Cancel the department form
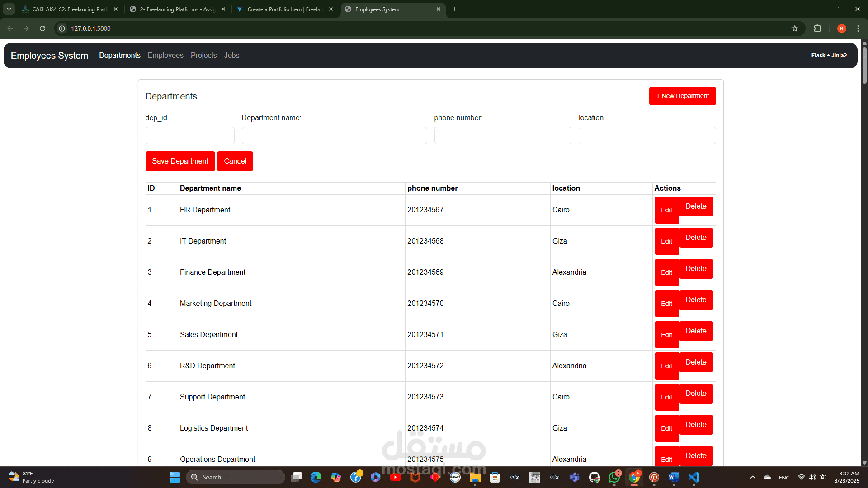Viewport: 868px width, 488px height. pyautogui.click(x=235, y=161)
